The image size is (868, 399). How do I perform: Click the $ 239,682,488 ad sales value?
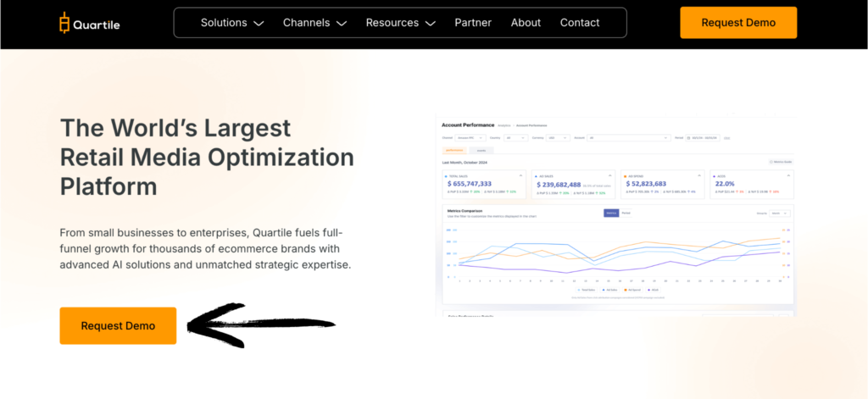click(559, 185)
